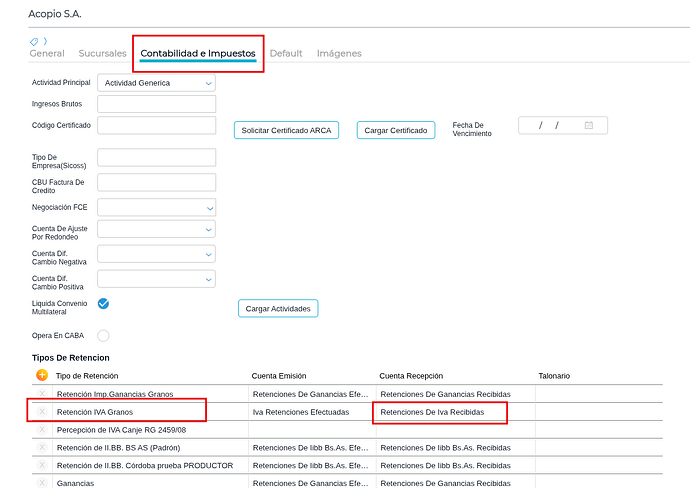Open the Actividad Principal dropdown
This screenshot has height=488, width=690.
click(x=156, y=83)
